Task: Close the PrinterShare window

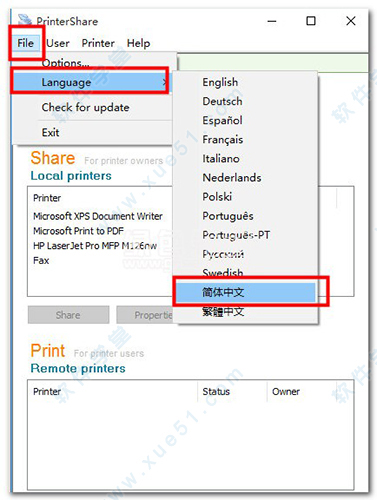Action: pos(351,21)
